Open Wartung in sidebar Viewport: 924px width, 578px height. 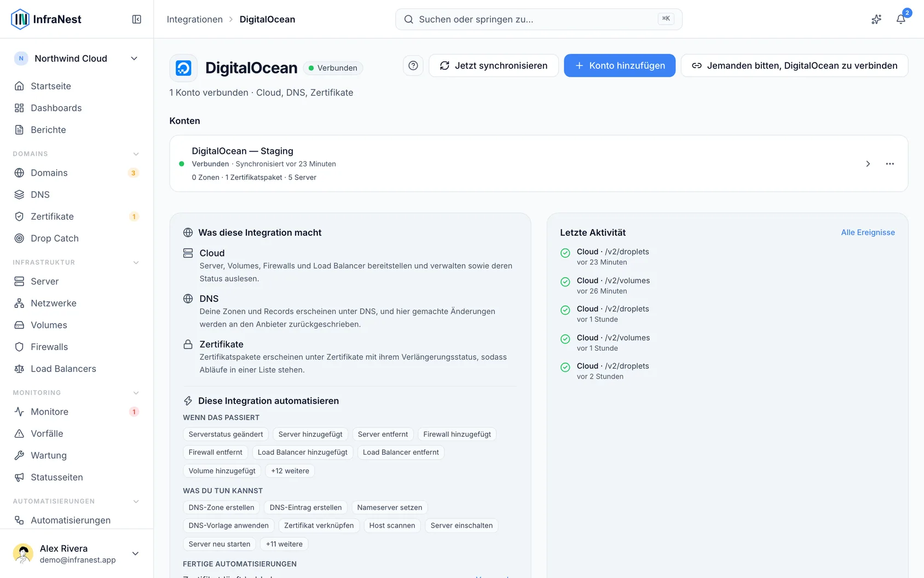coord(77,455)
